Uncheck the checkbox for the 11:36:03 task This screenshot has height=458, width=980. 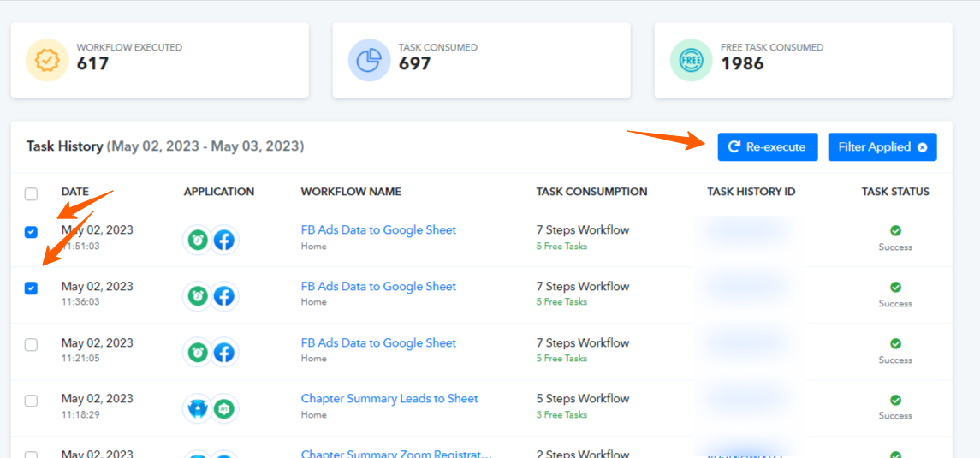[x=31, y=288]
